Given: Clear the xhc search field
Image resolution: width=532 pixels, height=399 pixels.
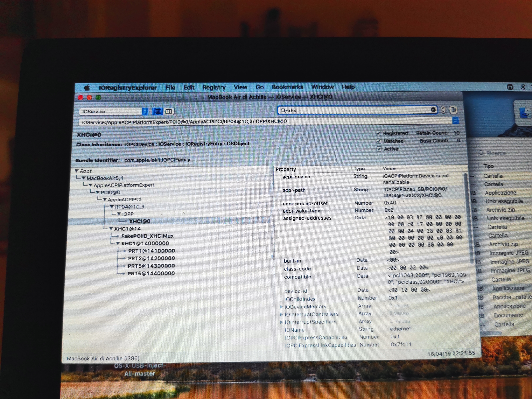Looking at the screenshot, I should tap(433, 110).
